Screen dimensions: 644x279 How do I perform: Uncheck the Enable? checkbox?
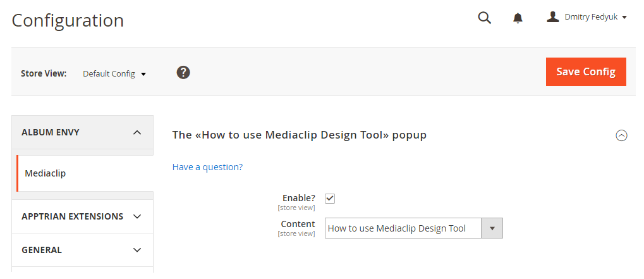330,199
